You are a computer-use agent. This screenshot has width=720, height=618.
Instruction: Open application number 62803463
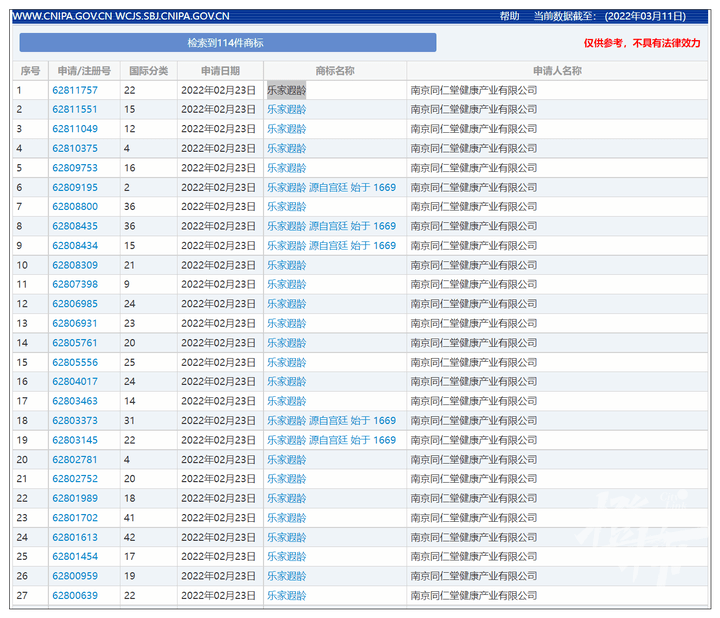click(75, 401)
